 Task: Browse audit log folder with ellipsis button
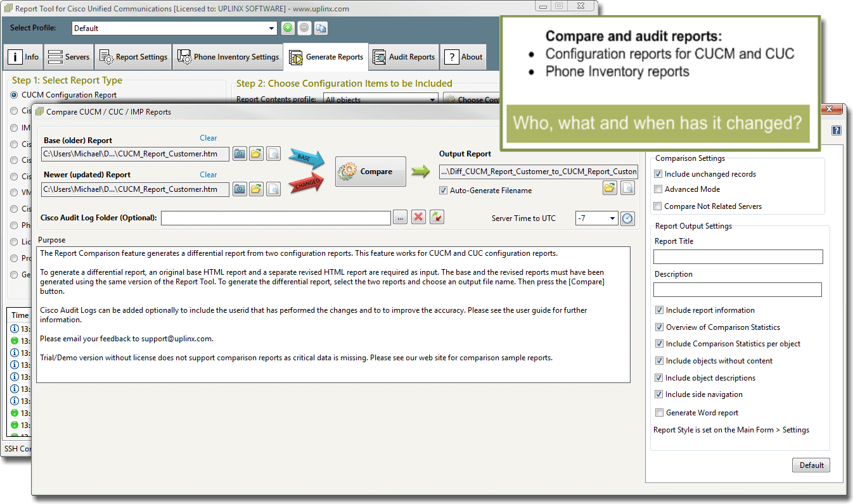click(x=400, y=217)
